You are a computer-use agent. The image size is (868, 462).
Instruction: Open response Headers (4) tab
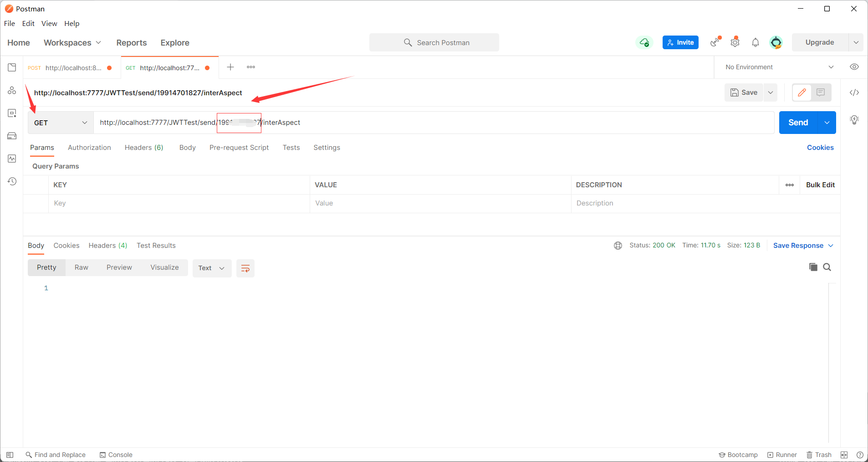tap(107, 246)
